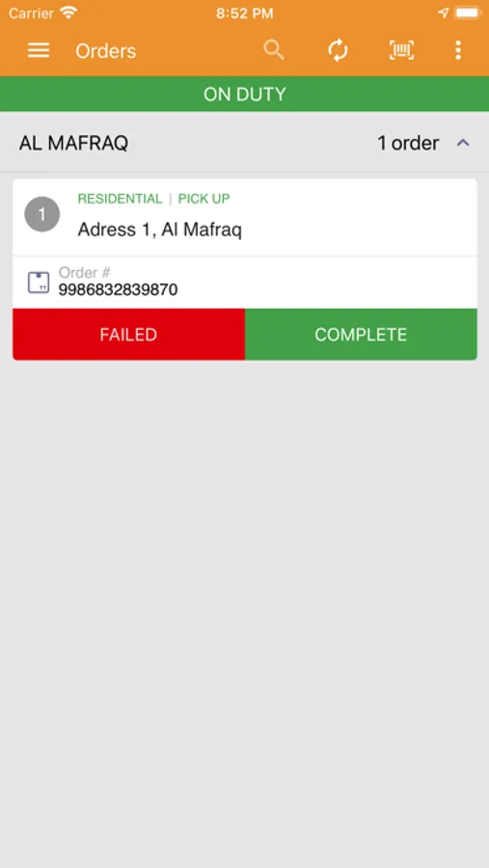Tap the battery indicator in status bar
The width and height of the screenshot is (489, 868).
[468, 14]
